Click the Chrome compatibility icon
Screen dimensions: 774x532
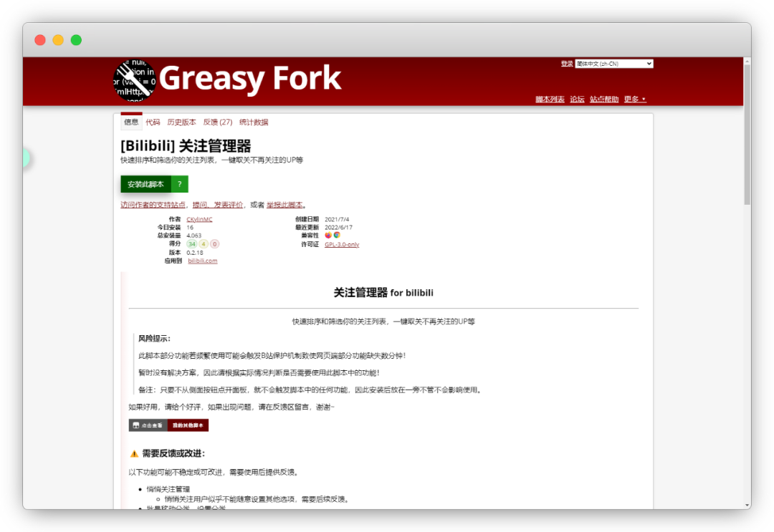[x=337, y=235]
